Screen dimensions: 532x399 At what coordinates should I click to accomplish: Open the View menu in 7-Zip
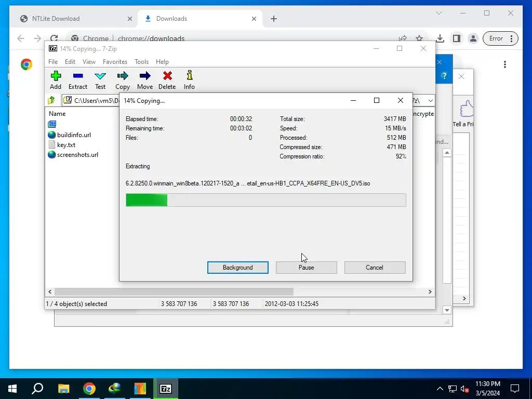click(89, 62)
